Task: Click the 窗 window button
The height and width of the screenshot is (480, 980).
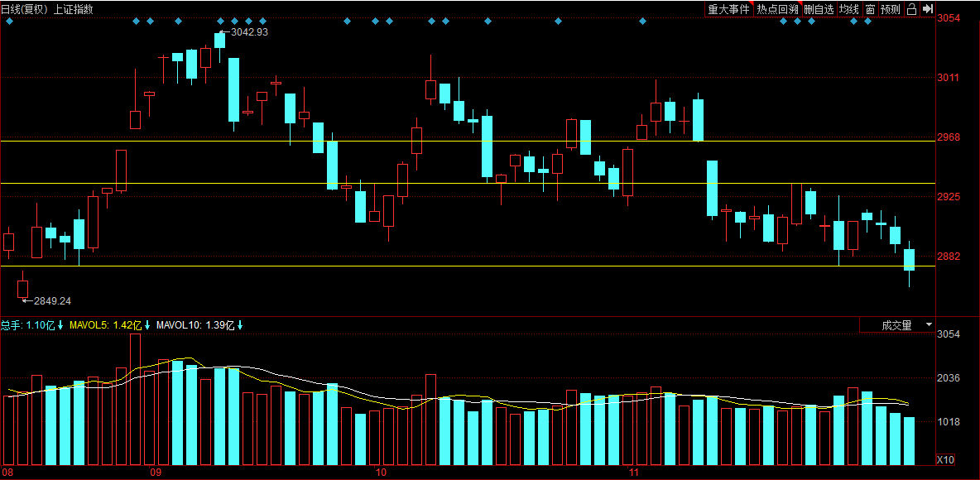Action: pyautogui.click(x=869, y=9)
